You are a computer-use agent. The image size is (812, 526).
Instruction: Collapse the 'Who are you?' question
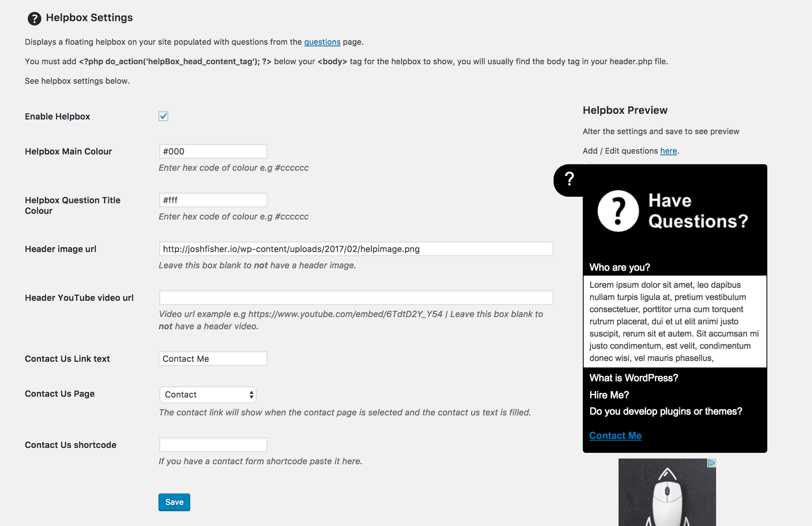coord(620,267)
